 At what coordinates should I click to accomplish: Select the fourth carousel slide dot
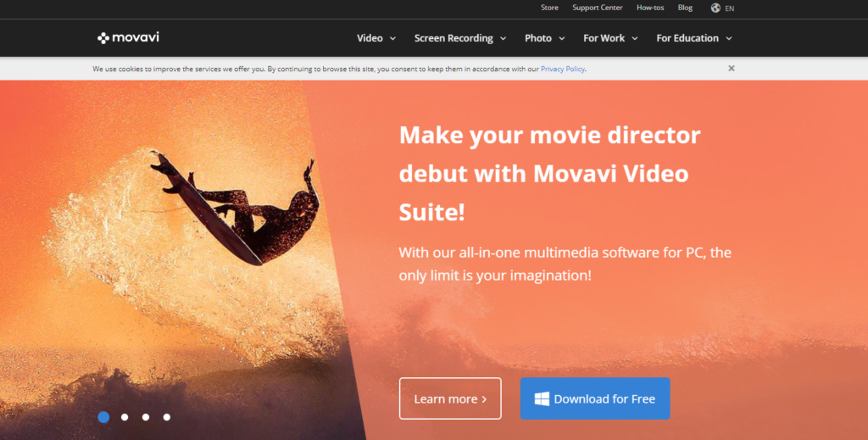(x=167, y=417)
